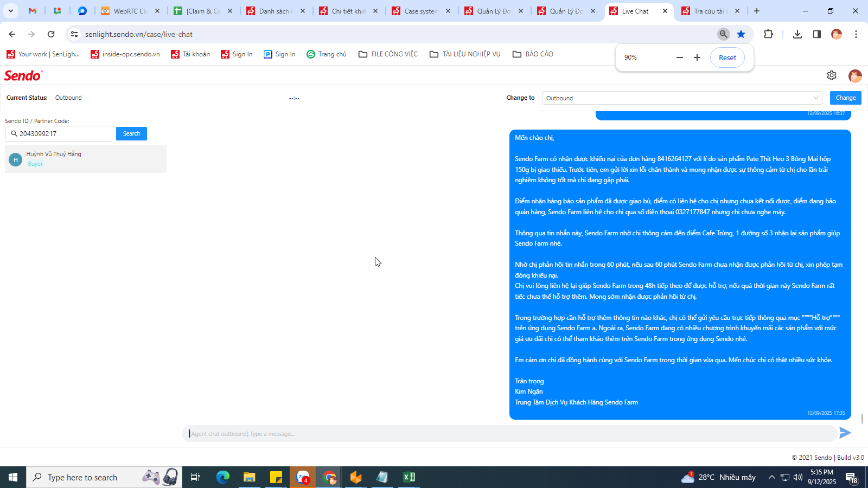Screen dimensions: 868x488
Task: Open FILE CÔNG VIỆC bookmark folder
Action: point(388,54)
